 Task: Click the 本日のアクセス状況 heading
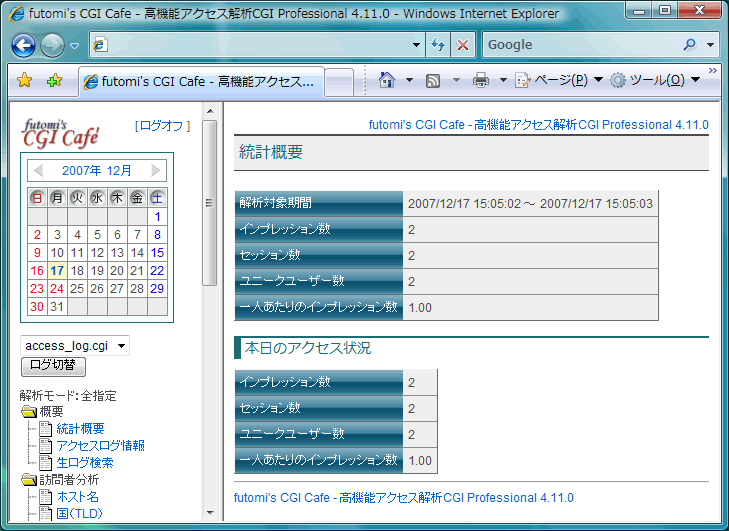(x=307, y=348)
